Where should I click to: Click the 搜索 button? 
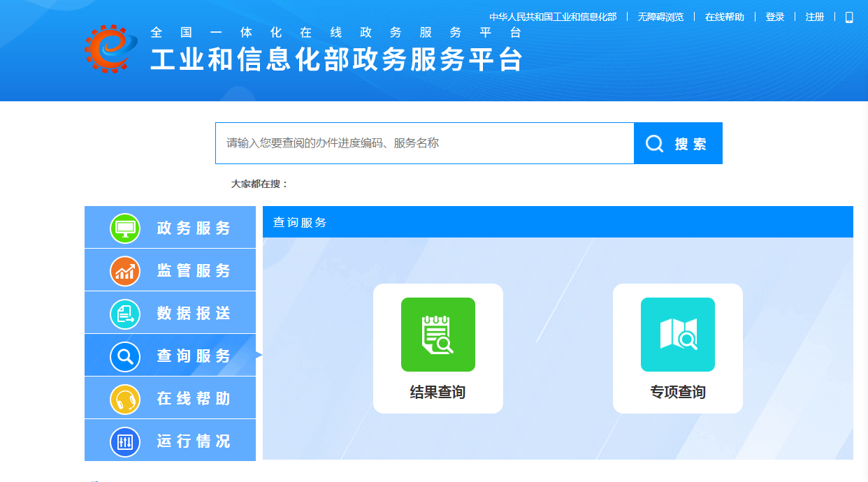[678, 143]
